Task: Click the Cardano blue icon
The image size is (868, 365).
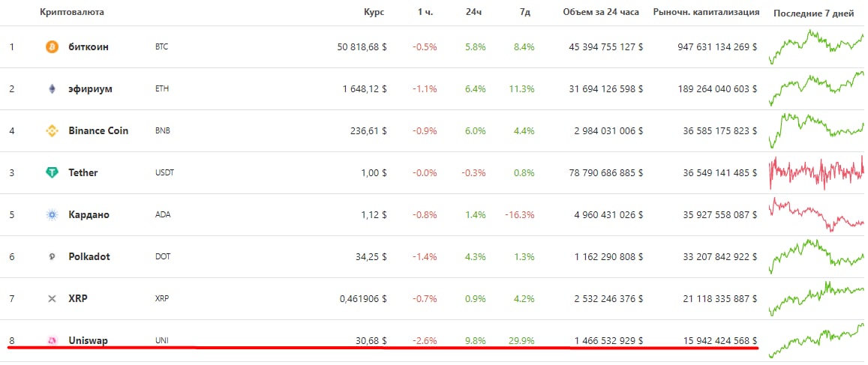Action: 52,215
